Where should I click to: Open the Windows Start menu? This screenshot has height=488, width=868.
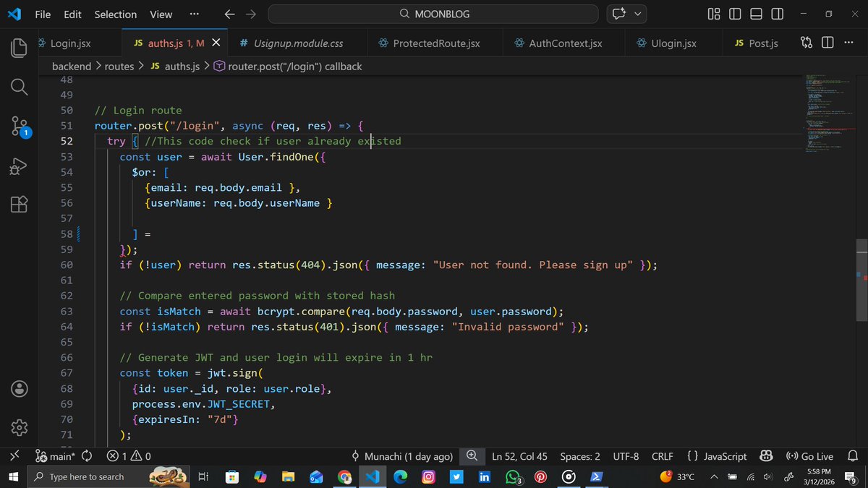12,476
